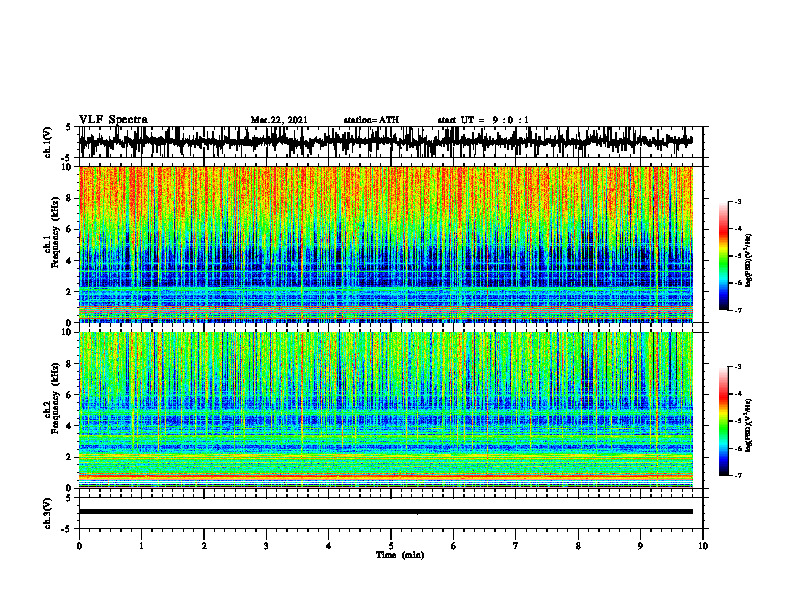
Task: Click the "-7" tick on the ch.1 colorbar
Action: (737, 310)
